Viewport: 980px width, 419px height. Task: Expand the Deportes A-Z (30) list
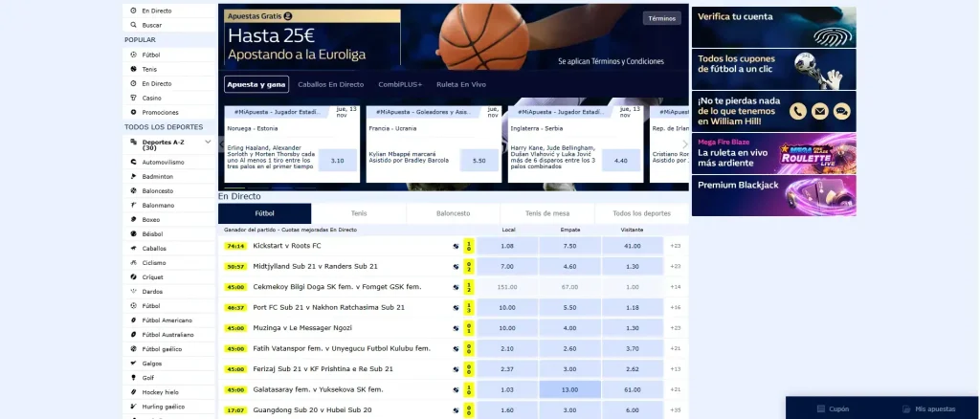[208, 143]
